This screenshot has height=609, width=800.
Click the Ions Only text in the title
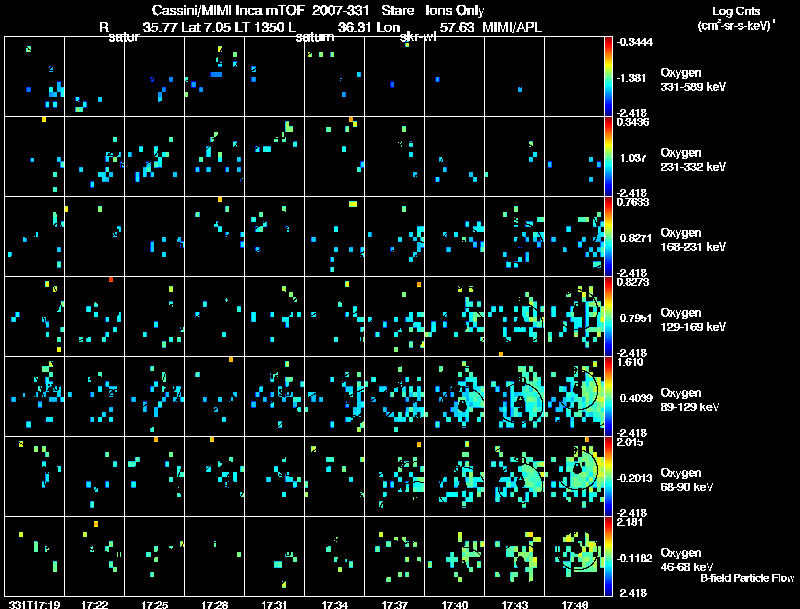(455, 11)
